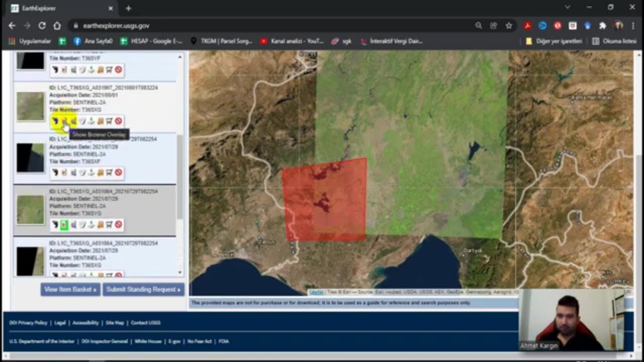
Task: Turn off green browse overlay for T36SYG scene
Action: 64,225
